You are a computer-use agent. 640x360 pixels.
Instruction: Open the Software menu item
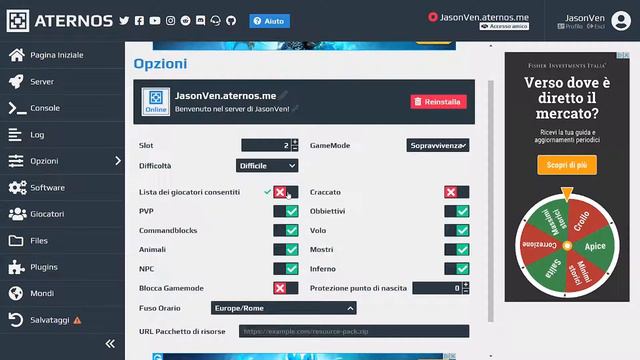point(62,187)
